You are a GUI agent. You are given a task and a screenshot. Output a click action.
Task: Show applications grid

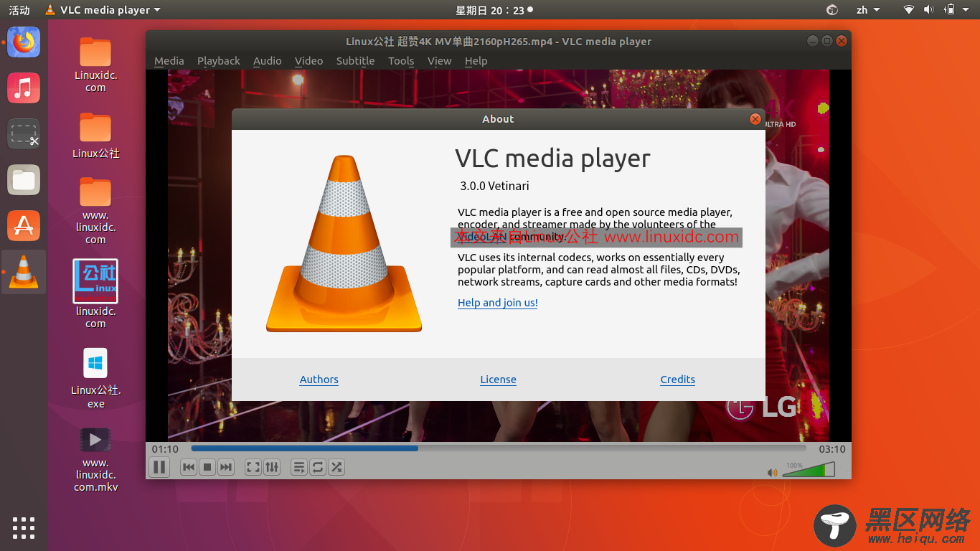[24, 527]
